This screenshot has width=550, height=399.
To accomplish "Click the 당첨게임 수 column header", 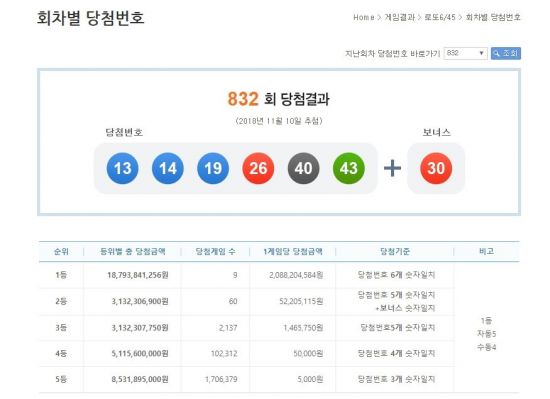I will pyautogui.click(x=215, y=251).
